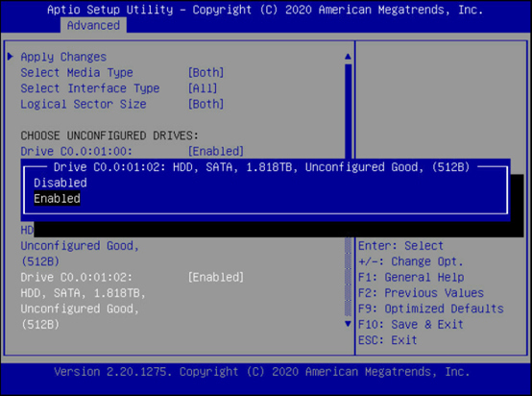The width and height of the screenshot is (532, 396).
Task: Select the highlighted Enabled option in popup
Action: pyautogui.click(x=57, y=198)
